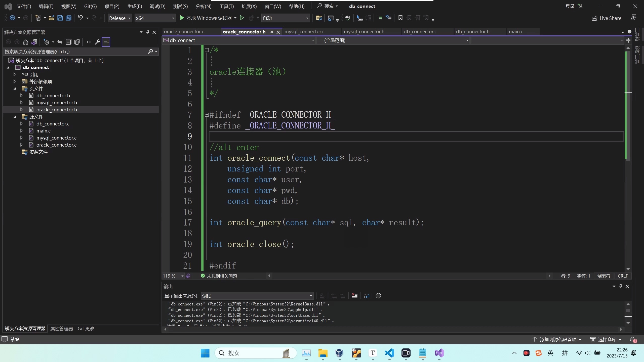Viewport: 644px width, 362px height.
Task: Open the 生成(B) menu
Action: click(x=135, y=6)
